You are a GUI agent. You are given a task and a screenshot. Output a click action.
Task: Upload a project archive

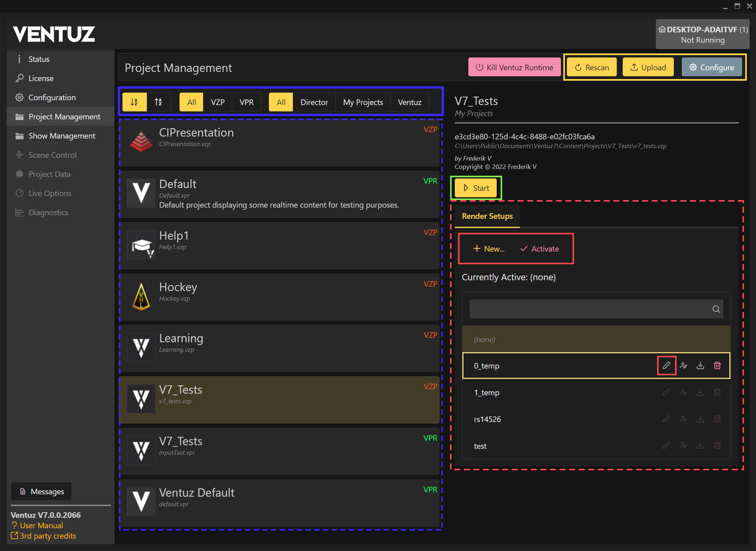[648, 67]
